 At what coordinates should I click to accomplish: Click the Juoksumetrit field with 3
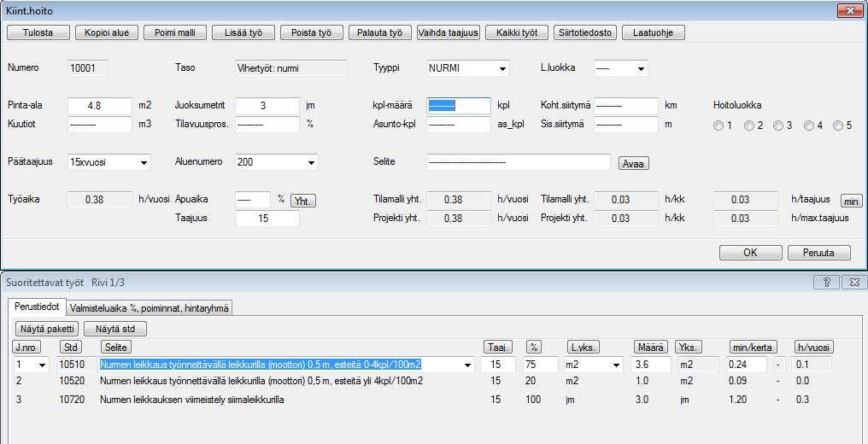[x=267, y=106]
